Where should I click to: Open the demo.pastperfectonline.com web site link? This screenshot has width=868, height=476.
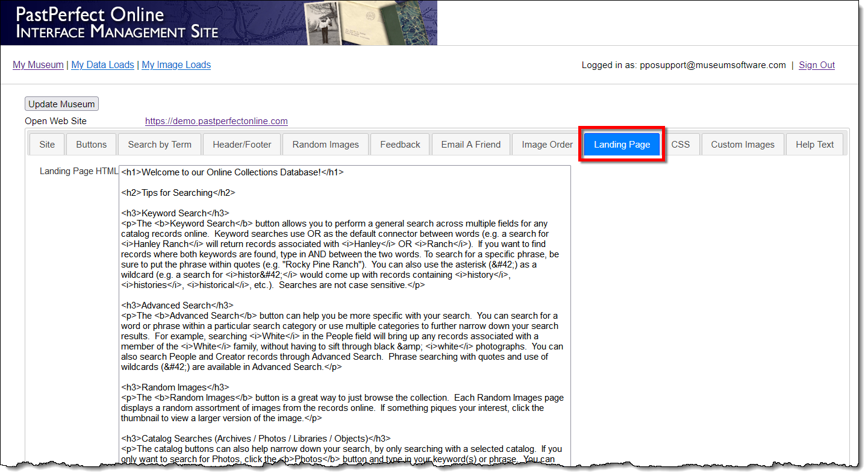tap(216, 121)
